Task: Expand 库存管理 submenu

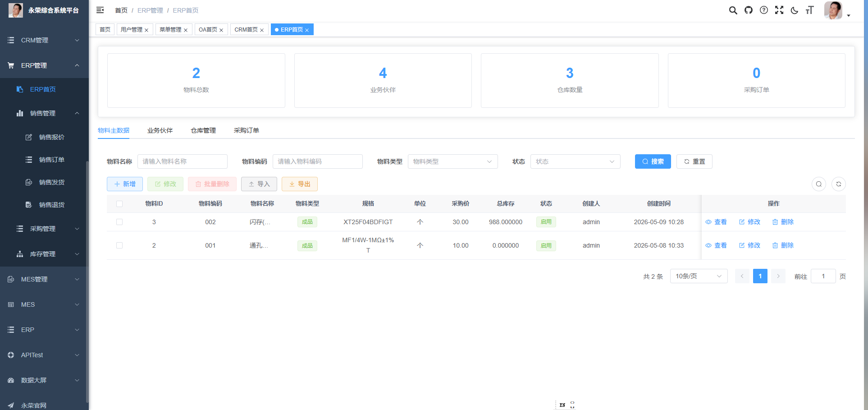Action: pyautogui.click(x=44, y=254)
